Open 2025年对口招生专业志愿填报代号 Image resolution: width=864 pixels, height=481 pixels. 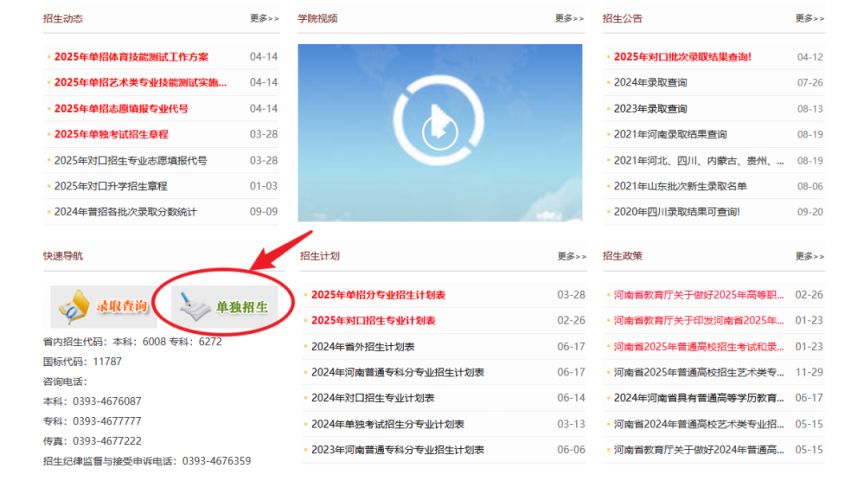tap(131, 160)
